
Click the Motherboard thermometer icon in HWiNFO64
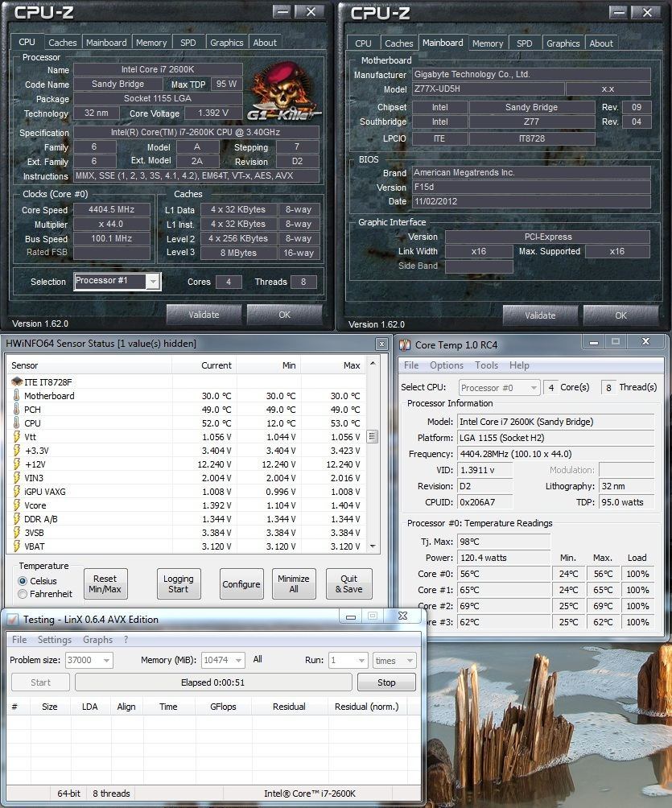tap(16, 396)
